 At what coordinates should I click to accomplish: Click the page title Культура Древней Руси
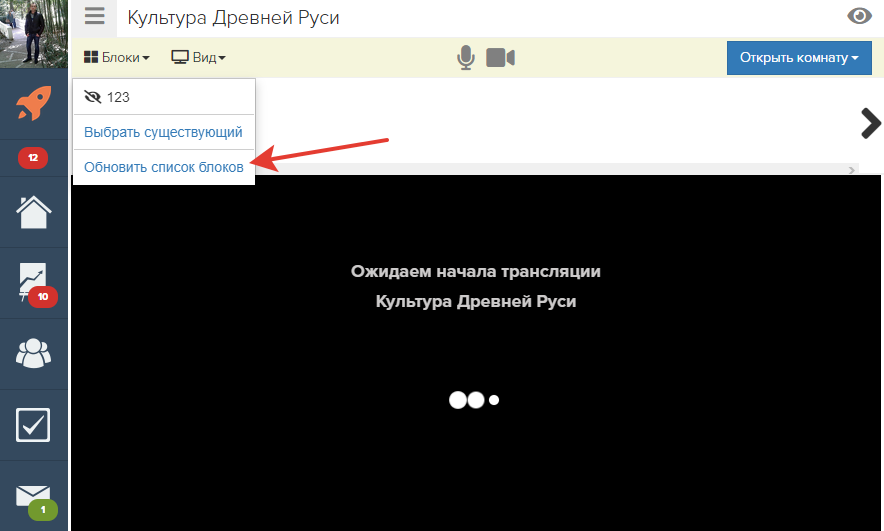coord(233,17)
